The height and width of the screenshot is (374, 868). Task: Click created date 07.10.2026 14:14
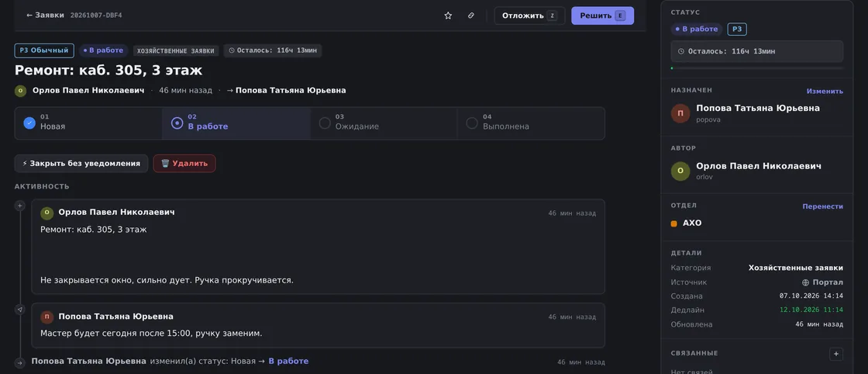click(811, 296)
